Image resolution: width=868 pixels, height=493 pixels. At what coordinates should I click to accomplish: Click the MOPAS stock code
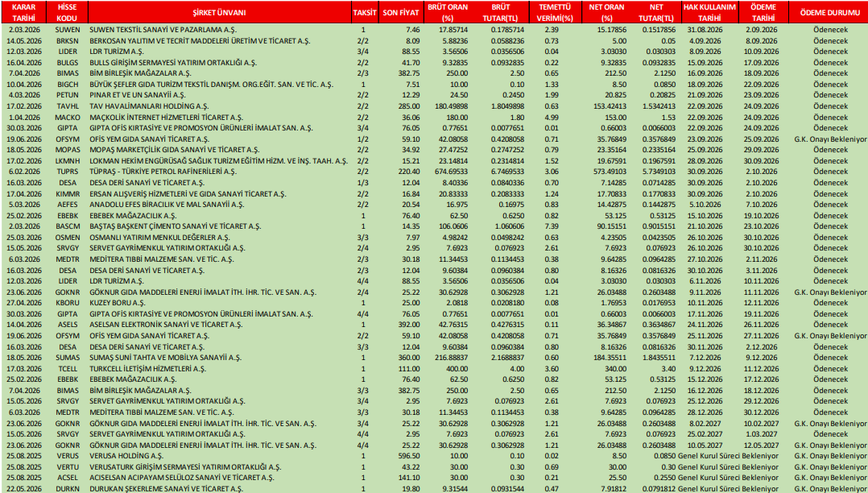pyautogui.click(x=68, y=150)
